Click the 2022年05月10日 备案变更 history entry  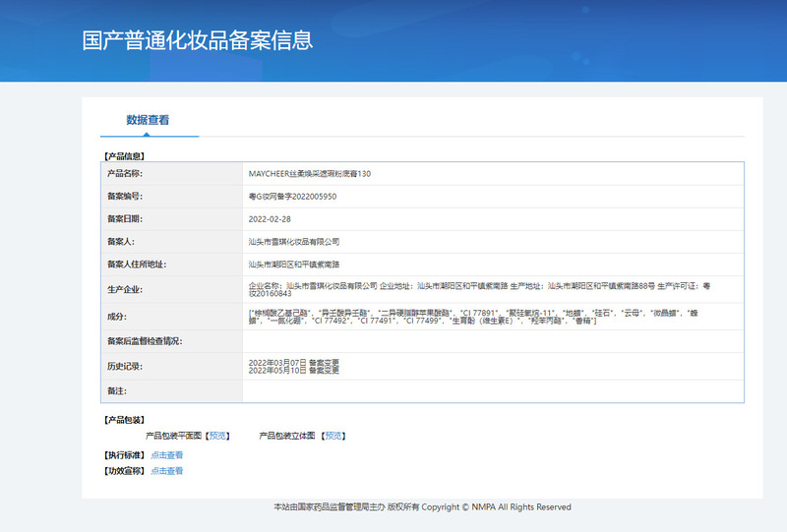(293, 370)
